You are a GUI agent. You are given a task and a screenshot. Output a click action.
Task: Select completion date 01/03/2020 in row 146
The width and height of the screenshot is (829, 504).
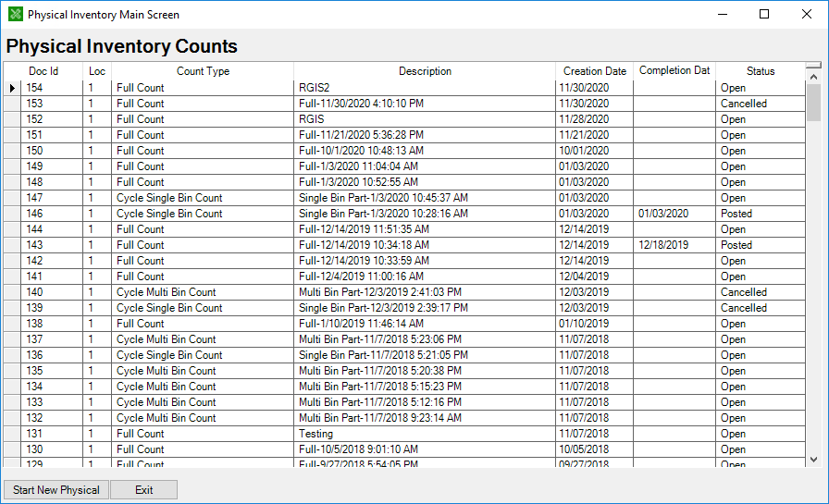coord(674,214)
